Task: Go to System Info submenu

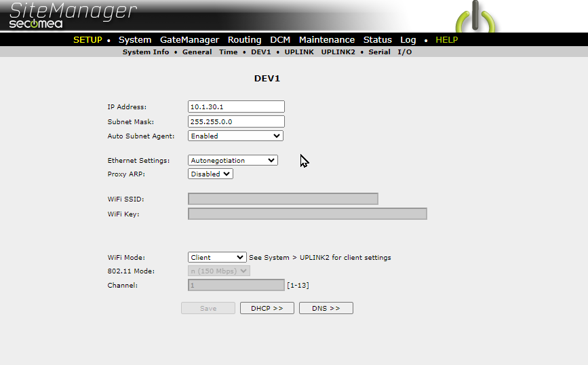Action: (146, 52)
